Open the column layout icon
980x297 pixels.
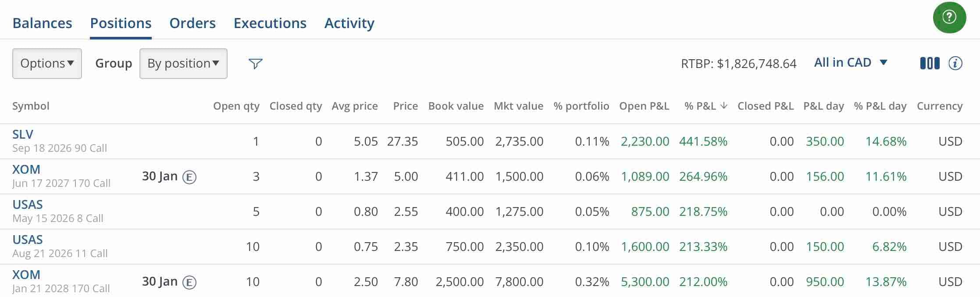pos(930,63)
